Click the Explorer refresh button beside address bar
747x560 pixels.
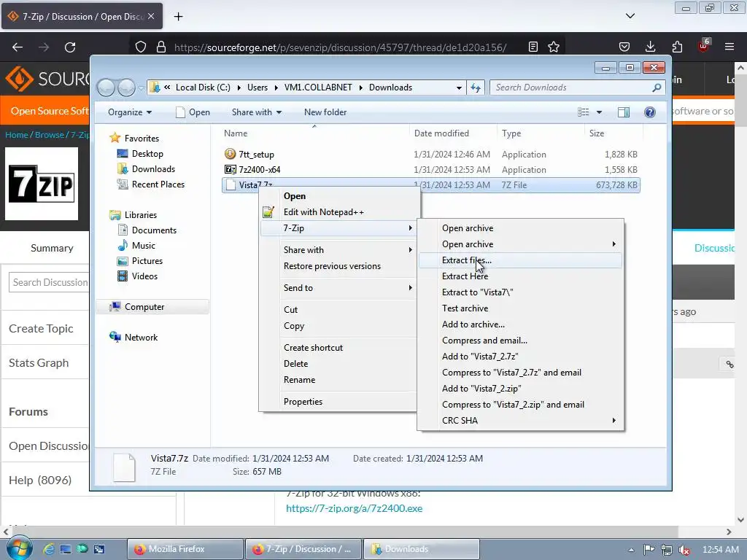476,87
